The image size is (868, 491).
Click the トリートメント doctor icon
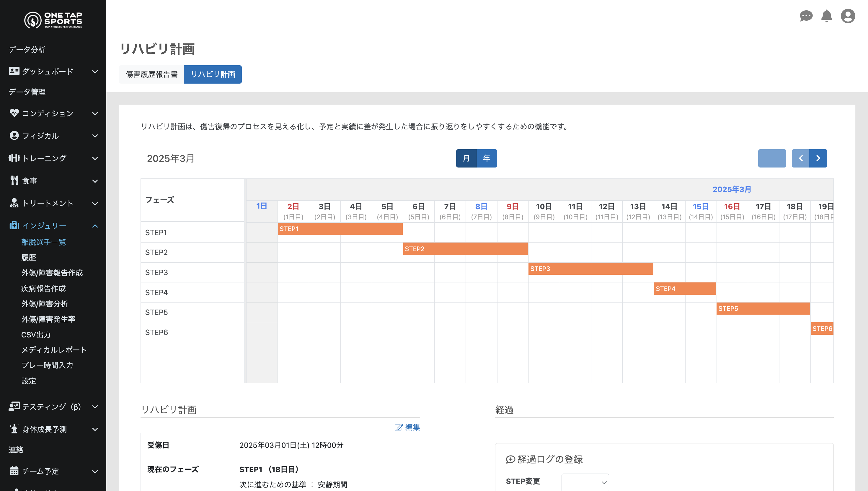[14, 203]
